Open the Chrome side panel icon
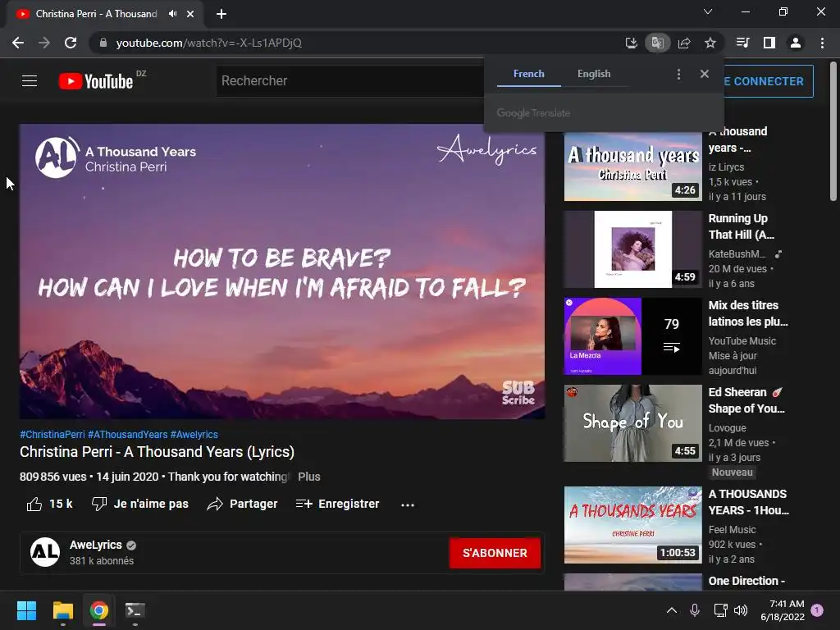Screen dimensions: 840x630 click(x=769, y=43)
